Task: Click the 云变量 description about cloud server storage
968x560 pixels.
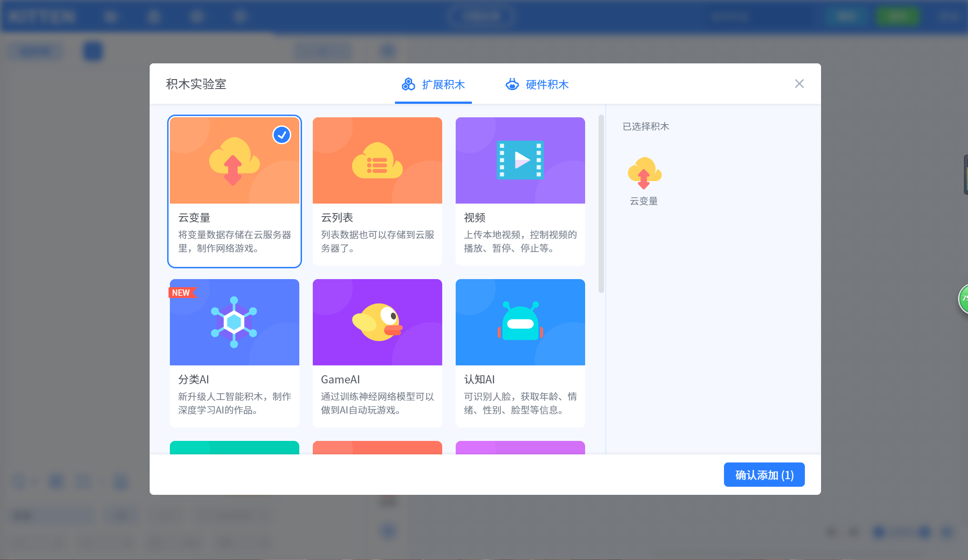Action: [x=235, y=241]
